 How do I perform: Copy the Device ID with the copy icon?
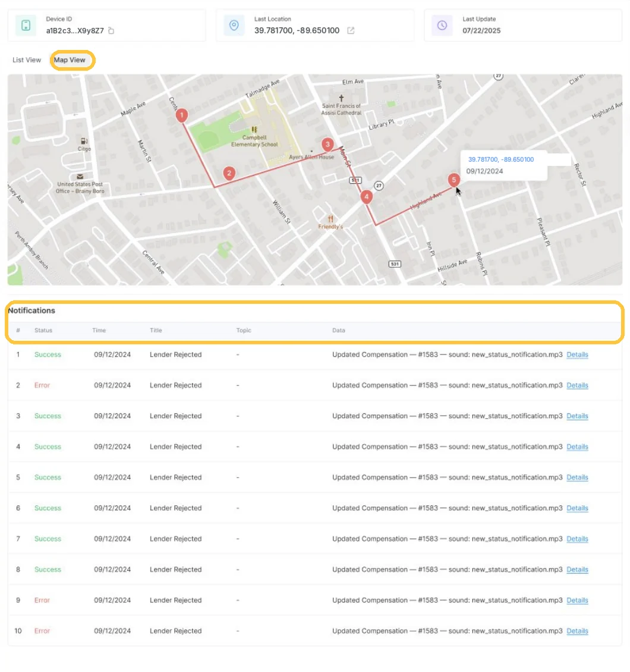111,30
